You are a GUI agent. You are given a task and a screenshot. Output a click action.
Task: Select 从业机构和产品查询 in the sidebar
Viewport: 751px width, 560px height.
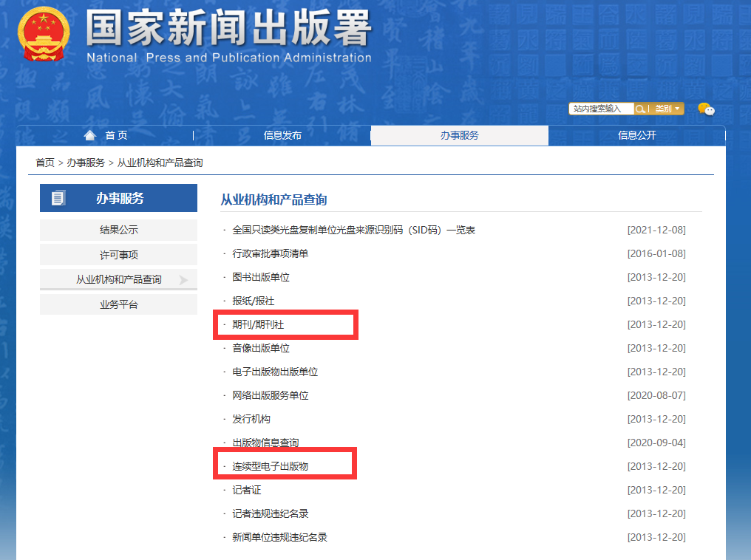[x=119, y=279]
